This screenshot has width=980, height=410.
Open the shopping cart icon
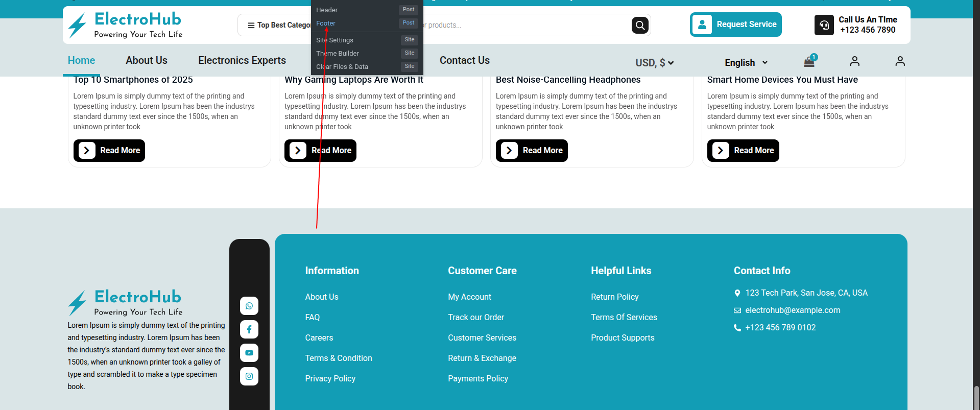(809, 62)
